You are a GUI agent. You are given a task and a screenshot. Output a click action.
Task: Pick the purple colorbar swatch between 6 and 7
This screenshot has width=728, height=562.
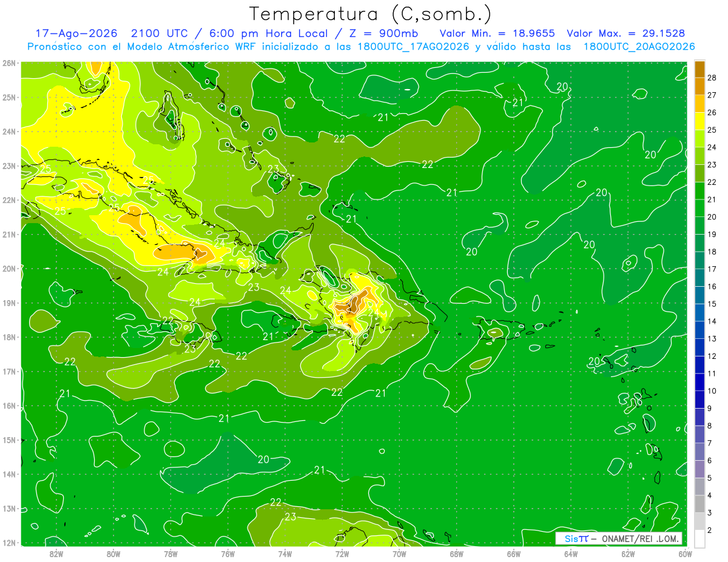pos(699,452)
